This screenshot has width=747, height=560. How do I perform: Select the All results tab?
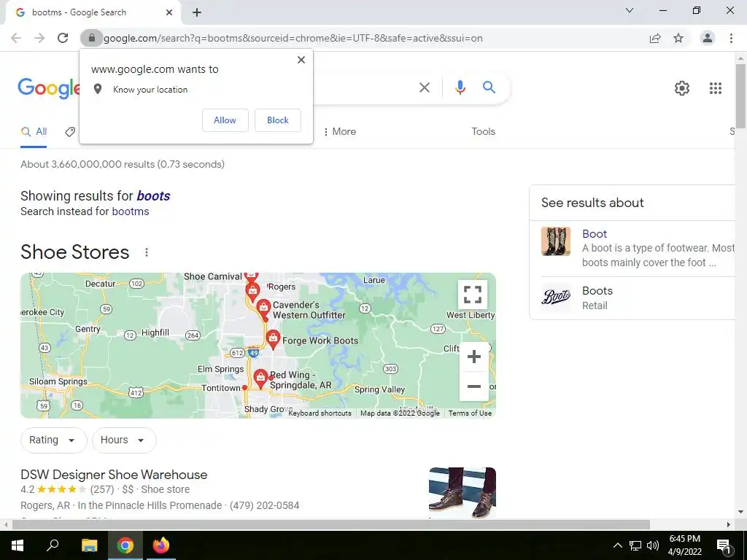click(x=34, y=132)
